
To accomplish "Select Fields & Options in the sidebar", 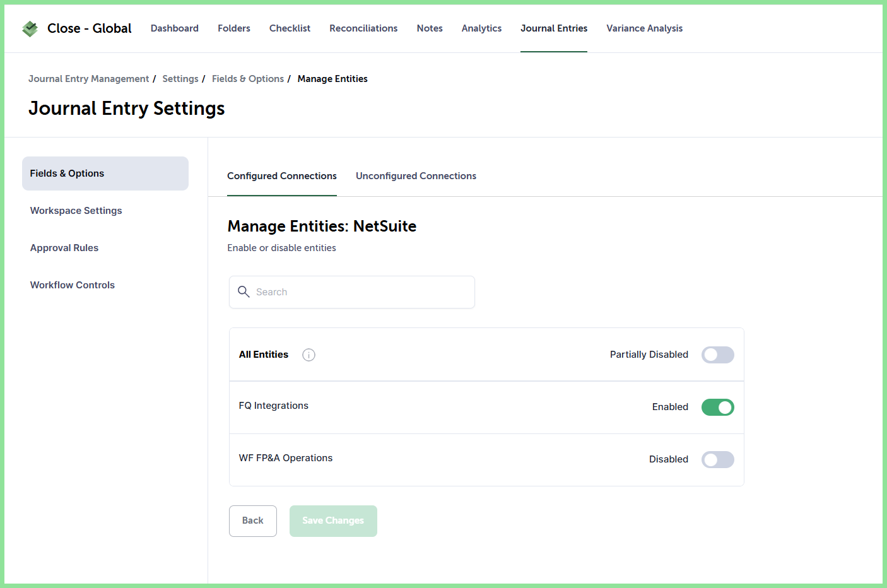I will point(105,173).
